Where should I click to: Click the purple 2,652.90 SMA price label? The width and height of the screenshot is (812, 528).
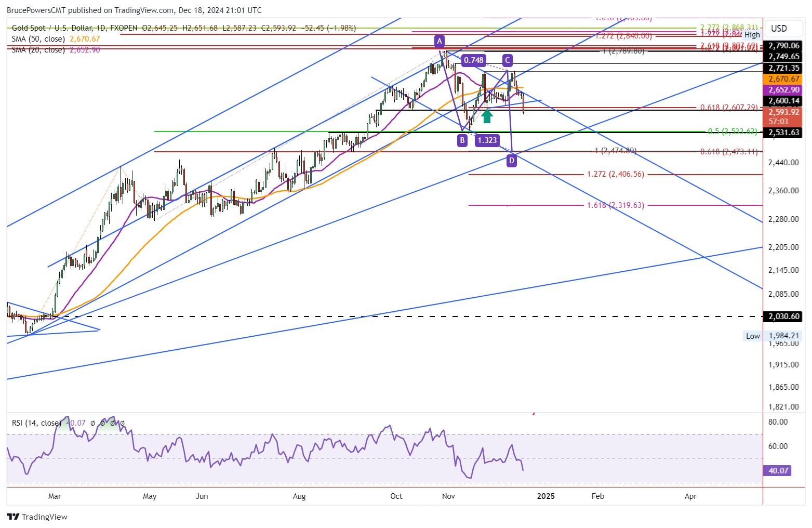pos(784,90)
